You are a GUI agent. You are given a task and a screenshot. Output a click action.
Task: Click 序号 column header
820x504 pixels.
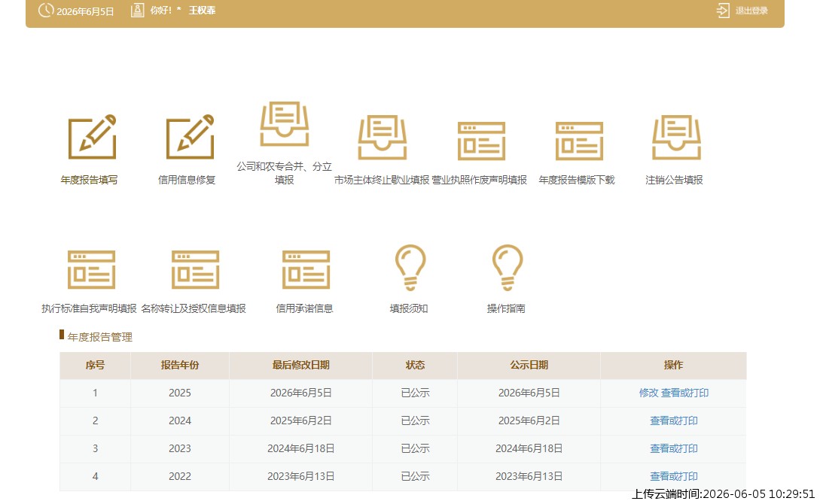[x=95, y=365]
